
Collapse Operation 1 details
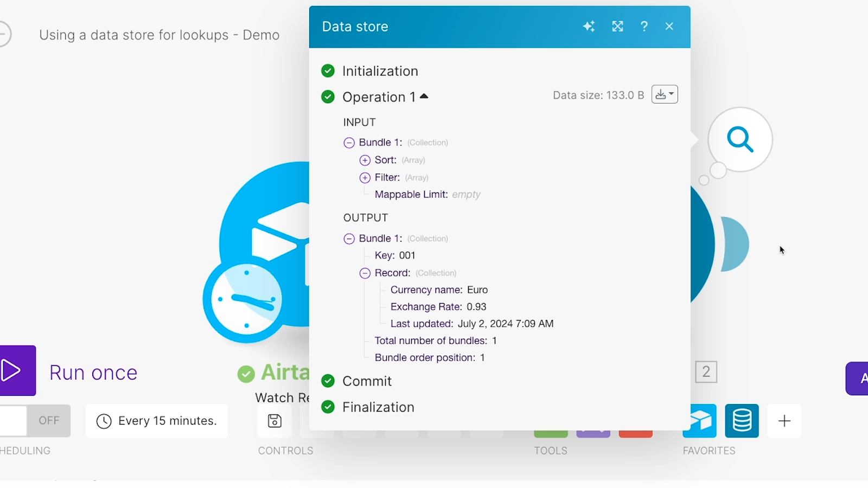click(424, 97)
